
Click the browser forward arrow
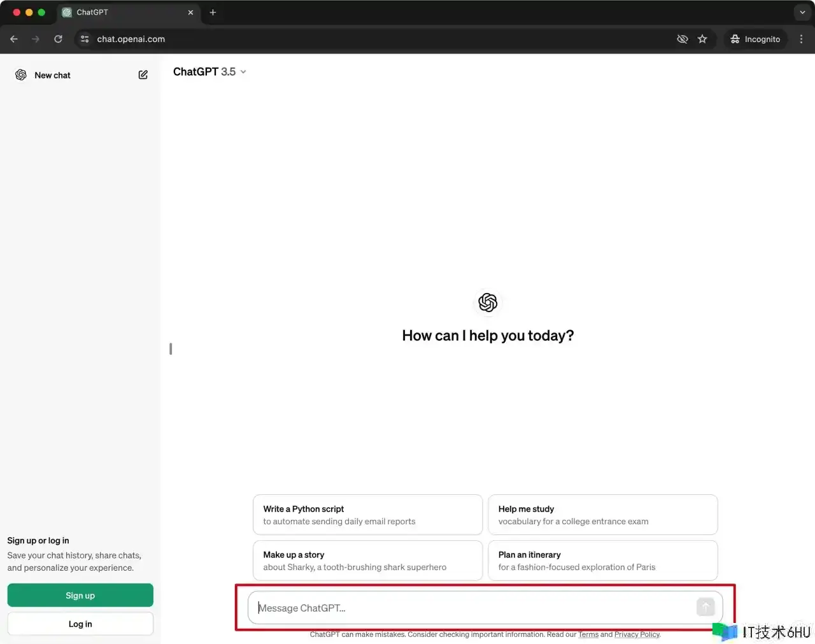tap(36, 39)
